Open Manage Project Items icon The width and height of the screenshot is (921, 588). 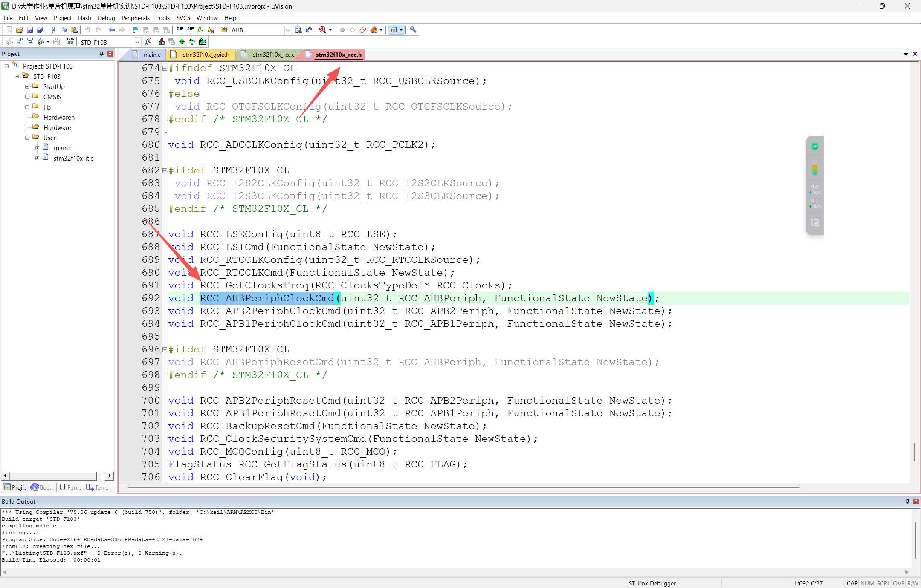tap(162, 42)
